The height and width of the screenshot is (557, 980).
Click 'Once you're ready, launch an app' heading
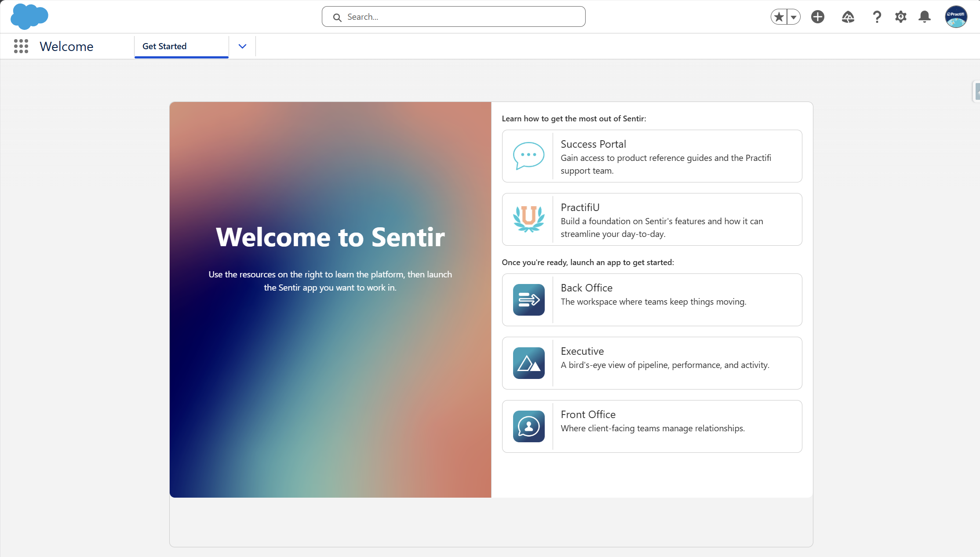click(x=587, y=262)
